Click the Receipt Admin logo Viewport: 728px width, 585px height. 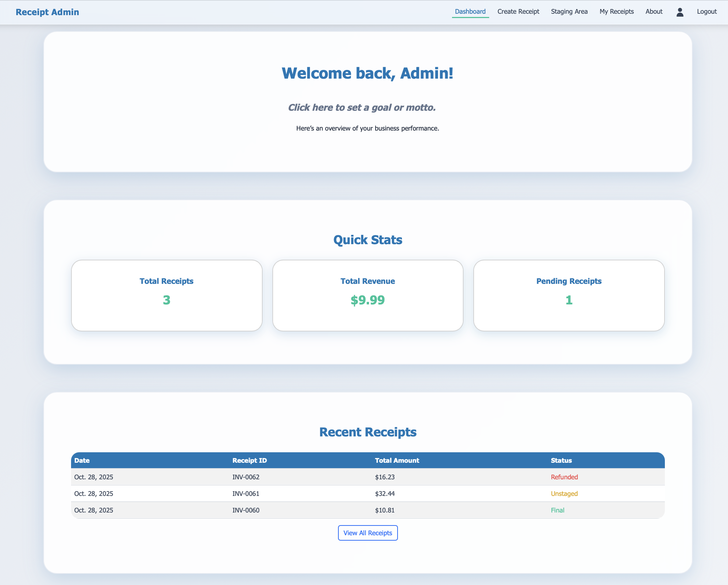[47, 12]
